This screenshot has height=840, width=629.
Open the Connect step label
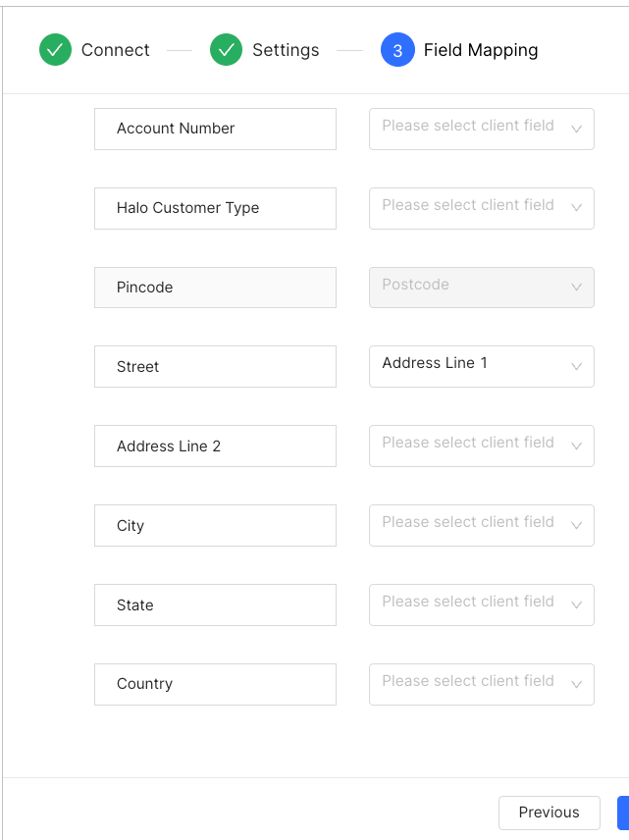coord(116,50)
